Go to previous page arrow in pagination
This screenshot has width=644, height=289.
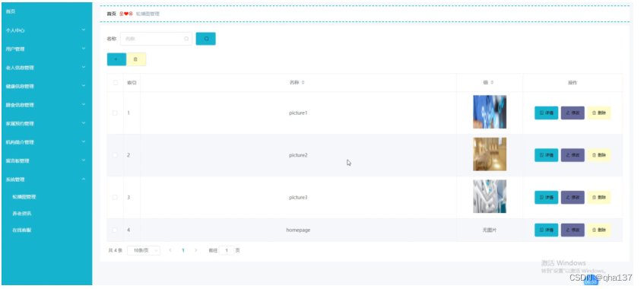(170, 250)
